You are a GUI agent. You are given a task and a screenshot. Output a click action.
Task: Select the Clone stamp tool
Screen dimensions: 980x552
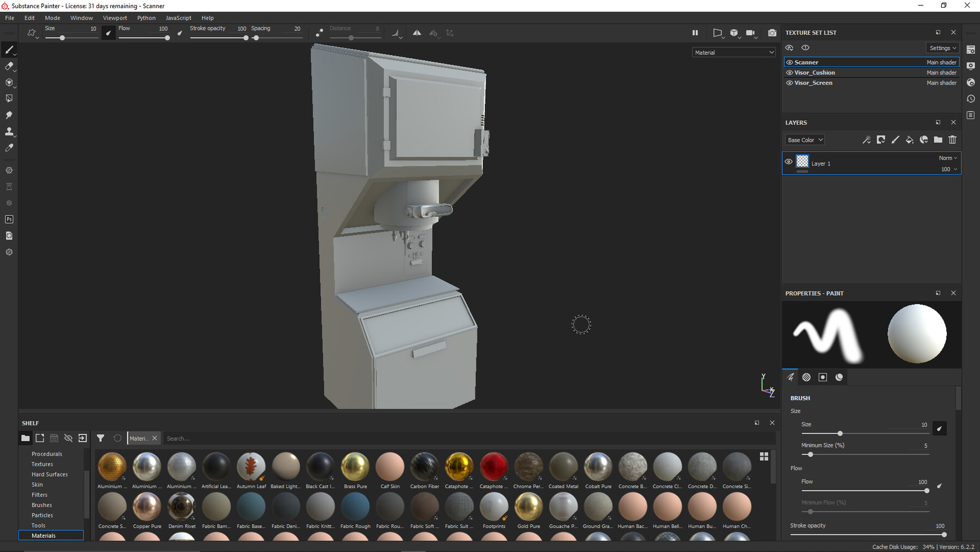tap(9, 131)
